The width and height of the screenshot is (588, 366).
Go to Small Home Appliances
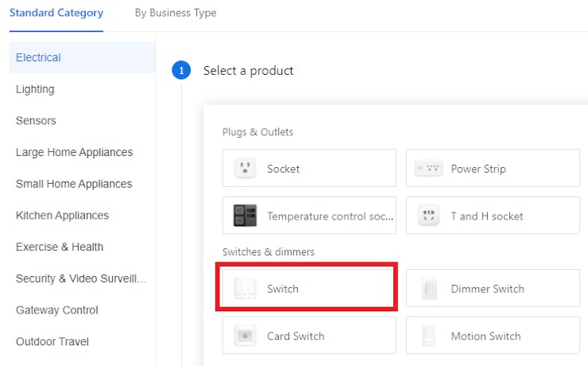pos(74,184)
